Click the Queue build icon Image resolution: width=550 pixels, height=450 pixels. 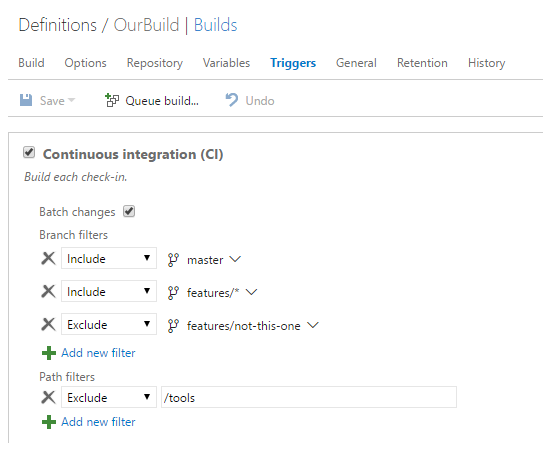112,100
